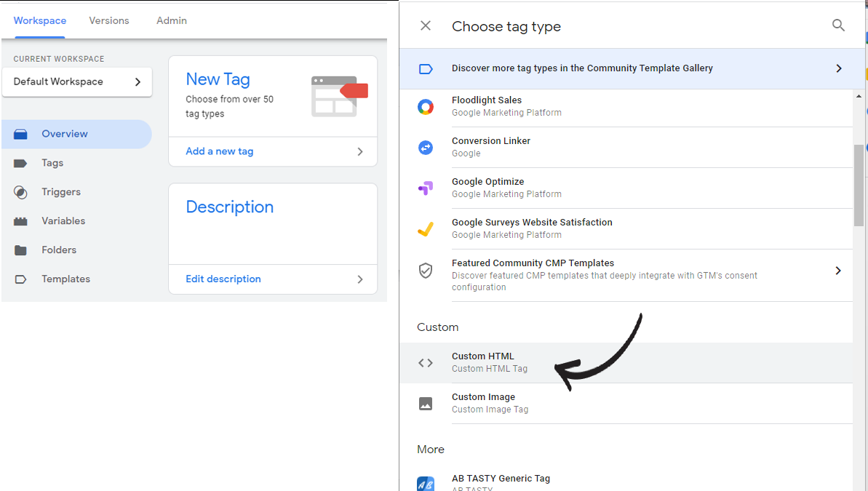The image size is (868, 491).
Task: Open Triggers in the sidebar
Action: point(61,192)
